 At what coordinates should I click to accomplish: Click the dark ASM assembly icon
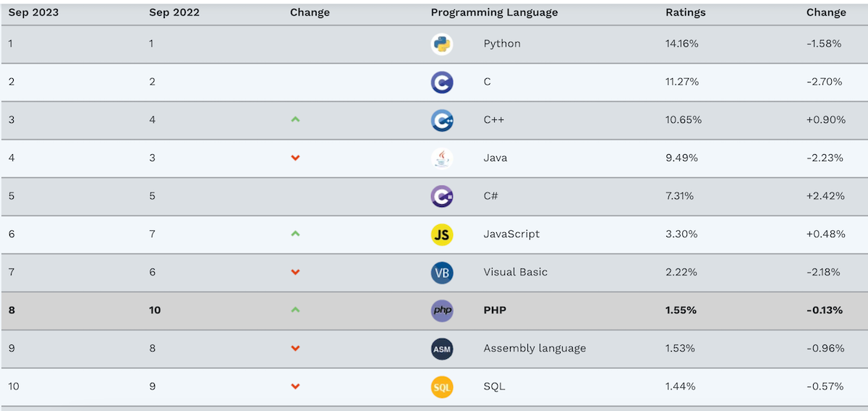441,349
